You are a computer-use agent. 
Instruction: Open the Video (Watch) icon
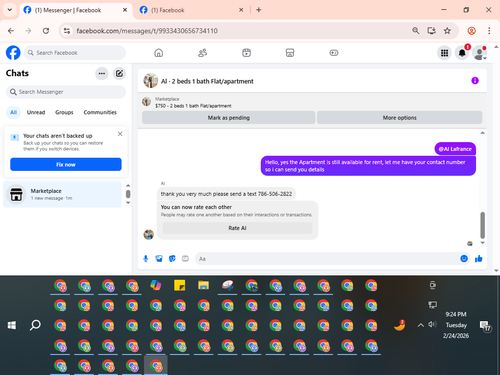(246, 53)
